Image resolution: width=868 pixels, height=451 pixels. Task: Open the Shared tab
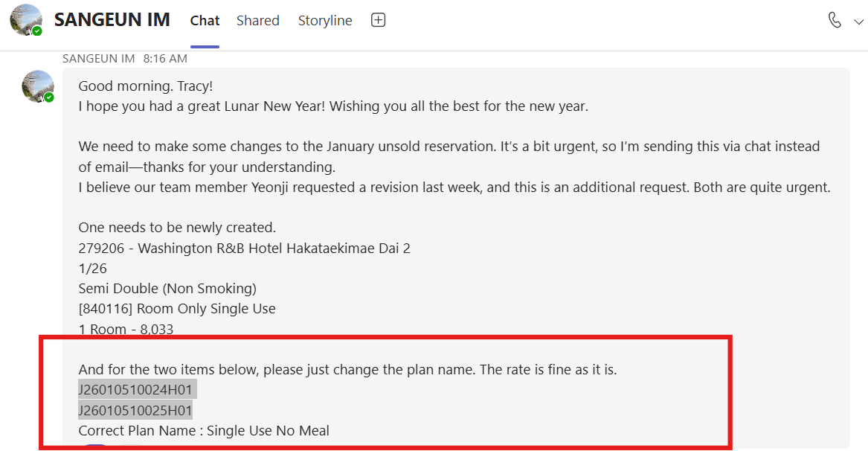point(257,21)
